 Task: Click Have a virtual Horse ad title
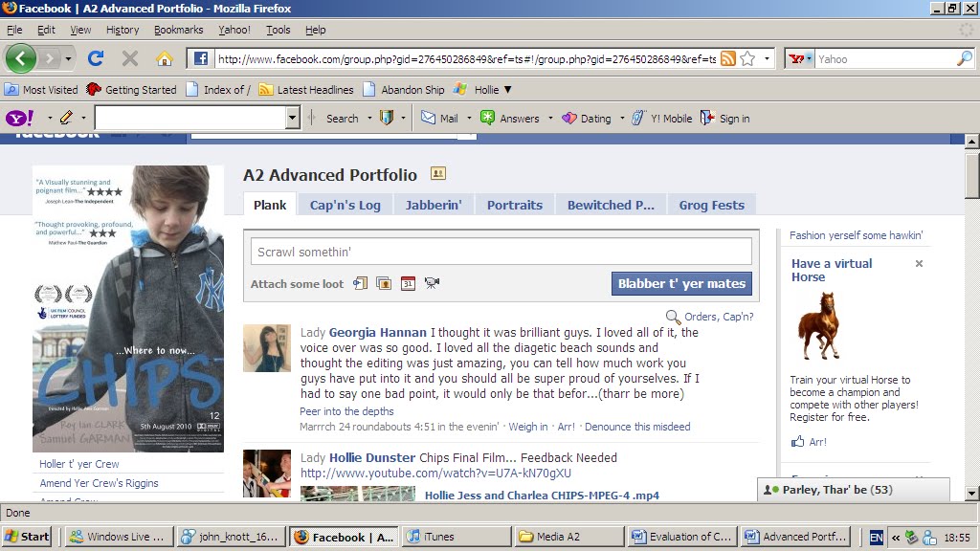point(832,270)
